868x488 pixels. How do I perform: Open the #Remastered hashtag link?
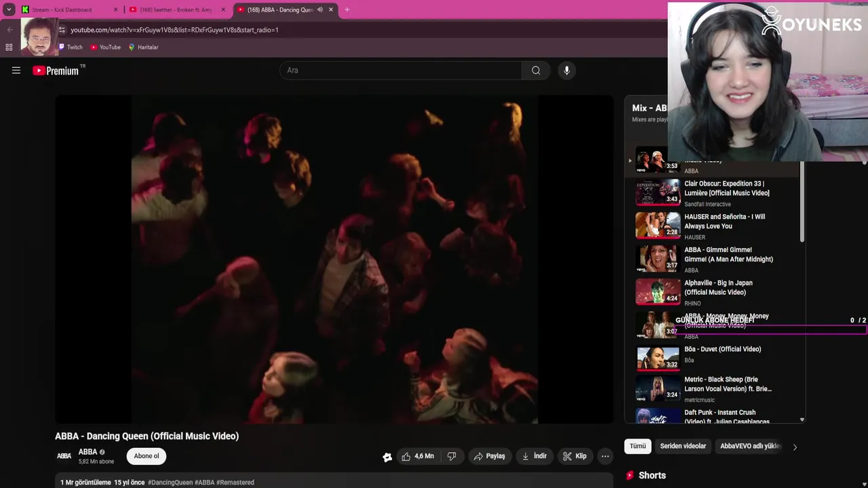tap(235, 483)
